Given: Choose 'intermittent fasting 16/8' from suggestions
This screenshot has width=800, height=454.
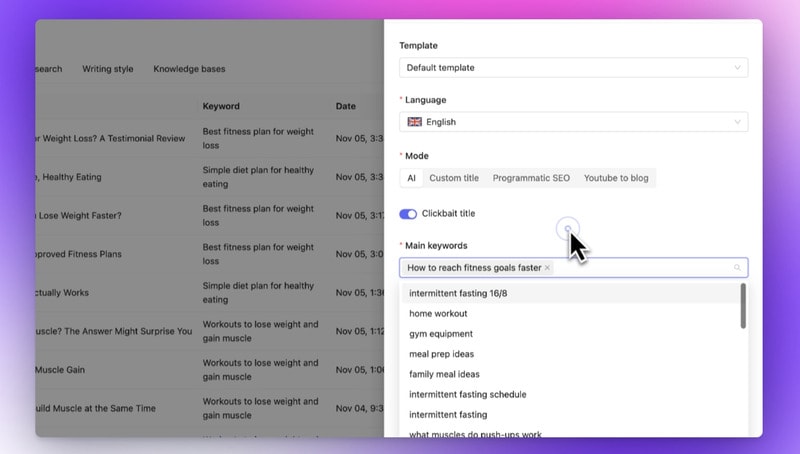Looking at the screenshot, I should click(x=458, y=294).
